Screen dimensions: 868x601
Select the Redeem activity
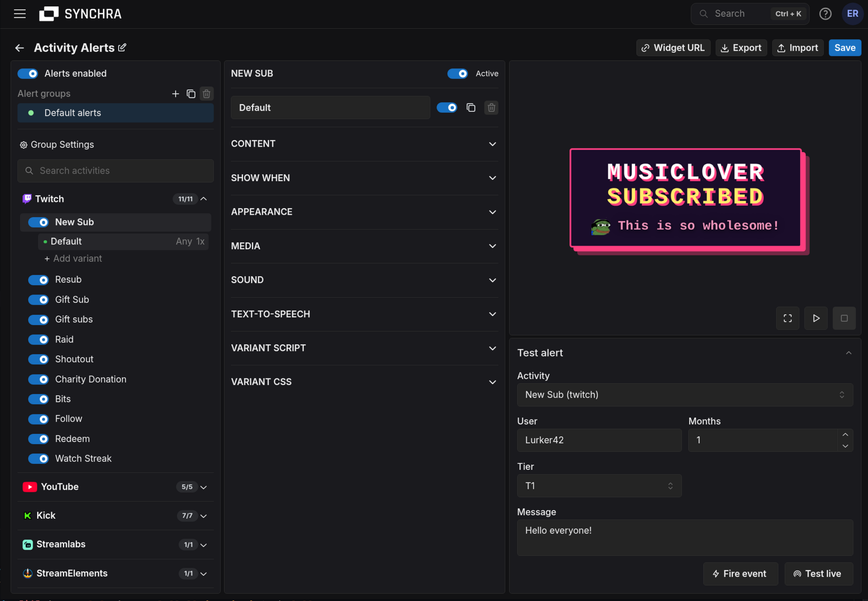[x=72, y=439]
